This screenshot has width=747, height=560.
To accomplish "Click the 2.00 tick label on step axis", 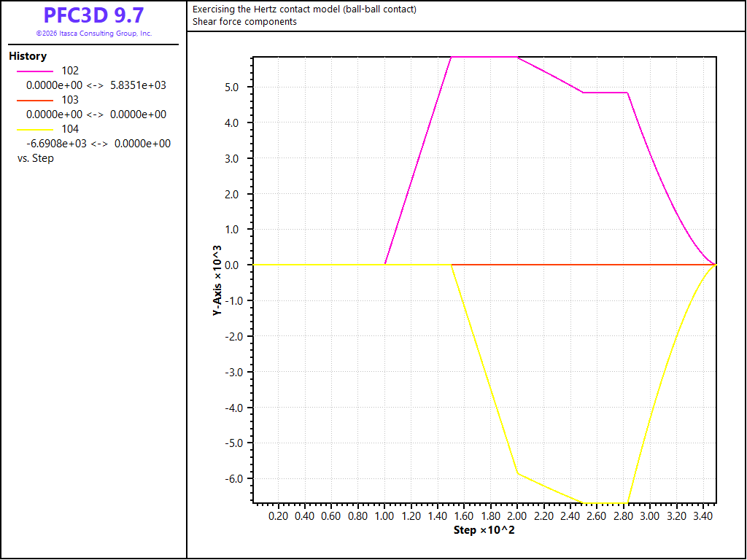I will tap(517, 516).
